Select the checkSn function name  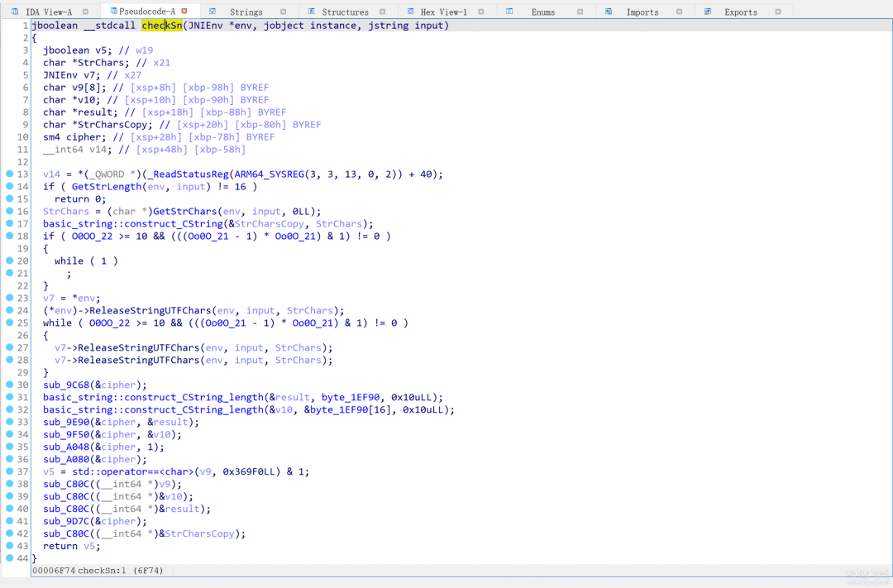click(161, 26)
